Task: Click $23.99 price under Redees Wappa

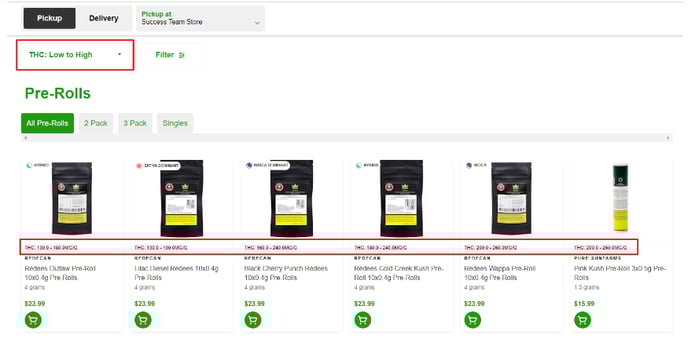Action: tap(474, 303)
